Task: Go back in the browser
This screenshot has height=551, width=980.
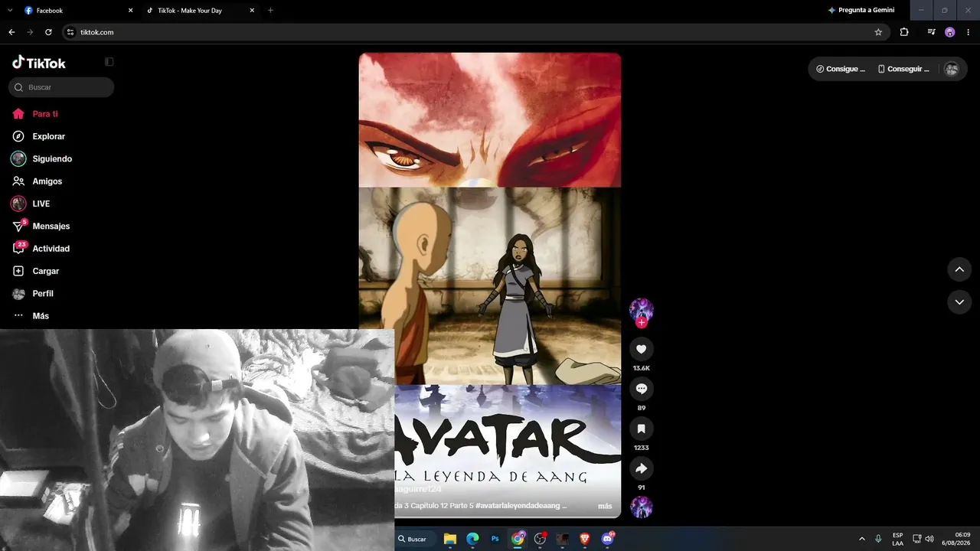Action: click(11, 32)
